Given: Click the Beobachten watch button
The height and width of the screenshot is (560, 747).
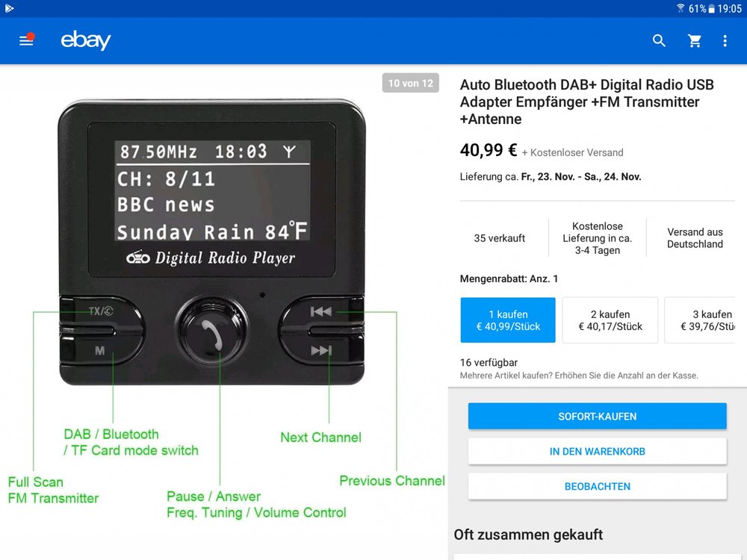Looking at the screenshot, I should (x=597, y=486).
